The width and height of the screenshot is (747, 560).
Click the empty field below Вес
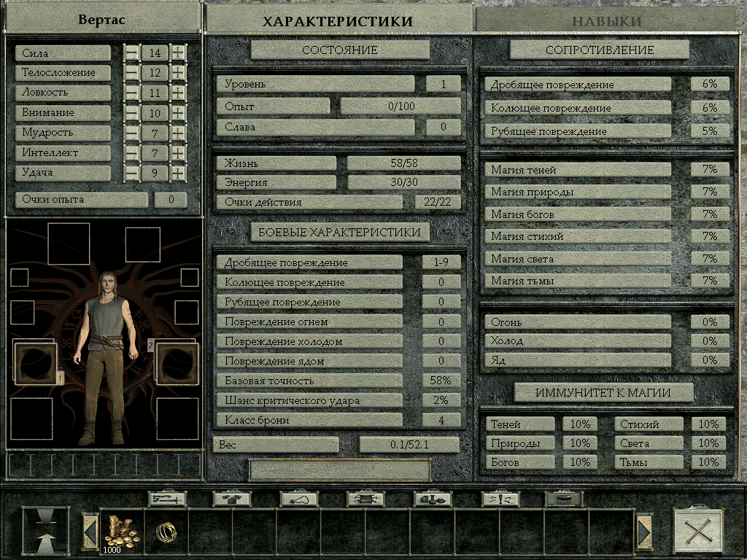340,470
